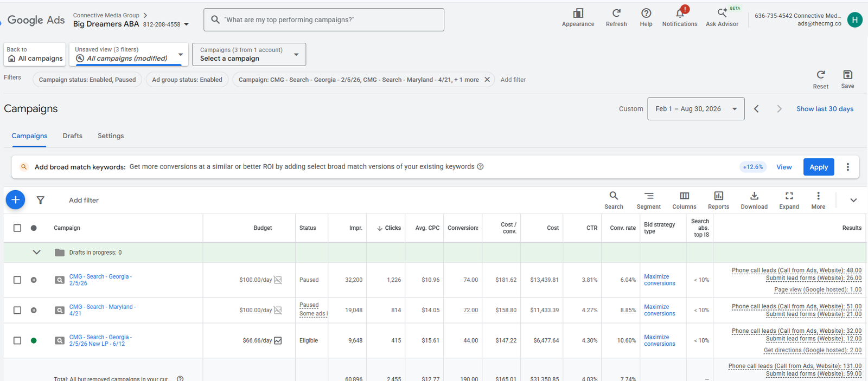This screenshot has width=868, height=381.
Task: Click Back to All campaigns button
Action: [x=35, y=54]
